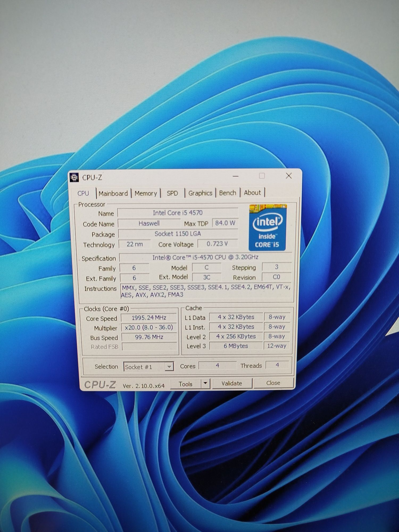This screenshot has height=532, width=399.
Task: Click the Level 3 cache value 6 MBytes
Action: 236,346
